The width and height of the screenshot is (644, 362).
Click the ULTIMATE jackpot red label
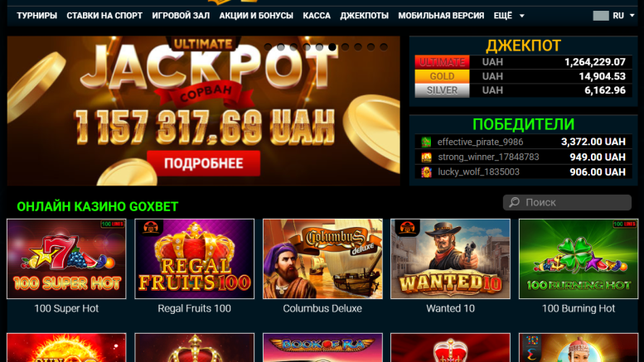tap(442, 62)
